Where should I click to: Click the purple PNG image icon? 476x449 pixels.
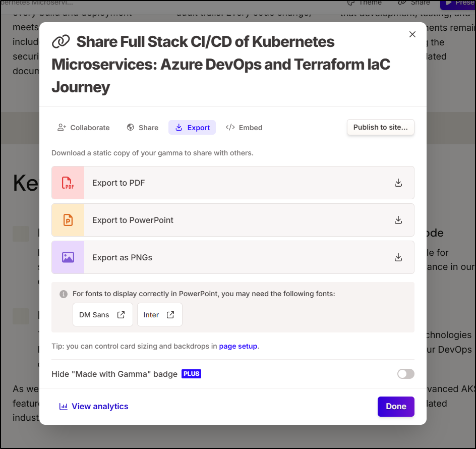(68, 258)
